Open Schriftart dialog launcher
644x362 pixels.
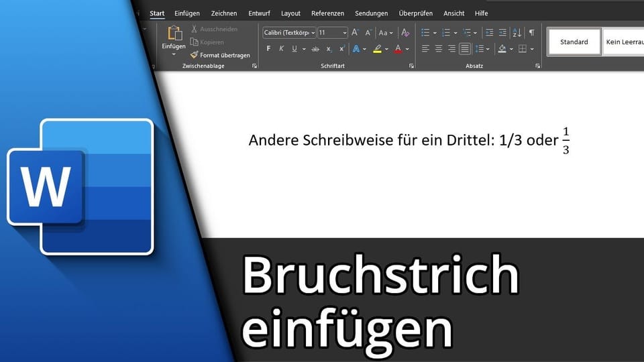[411, 66]
